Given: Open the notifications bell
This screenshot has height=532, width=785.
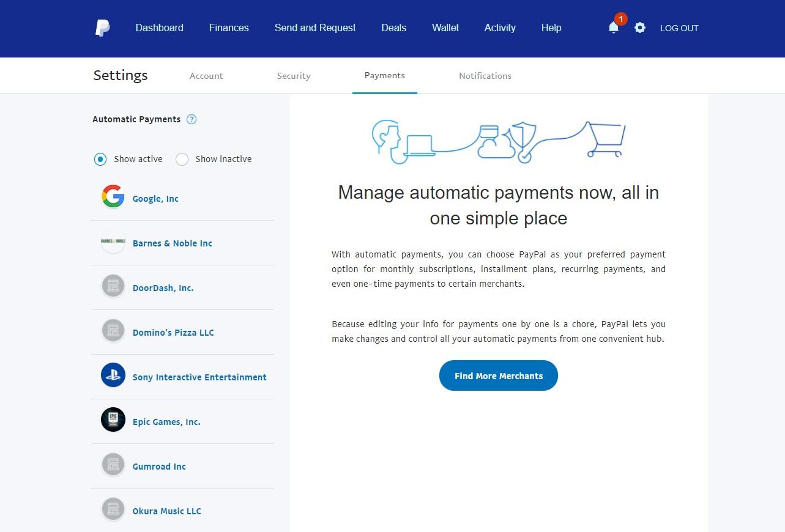Looking at the screenshot, I should click(x=614, y=28).
